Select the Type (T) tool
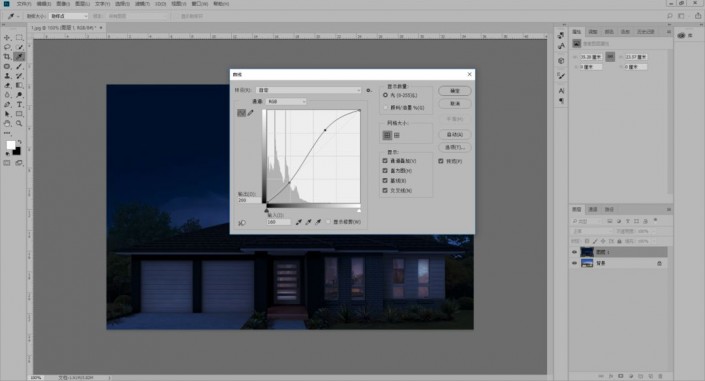705x381 pixels. pos(19,104)
